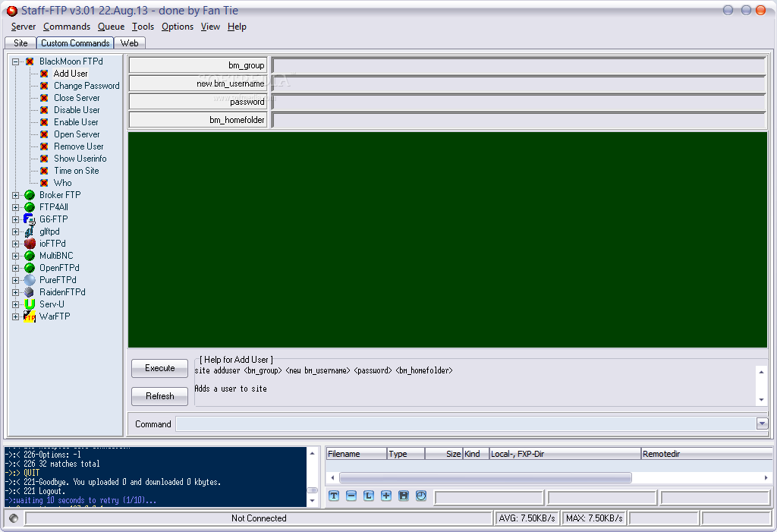This screenshot has height=532, width=777.
Task: Expand the glftpd node
Action: point(15,231)
